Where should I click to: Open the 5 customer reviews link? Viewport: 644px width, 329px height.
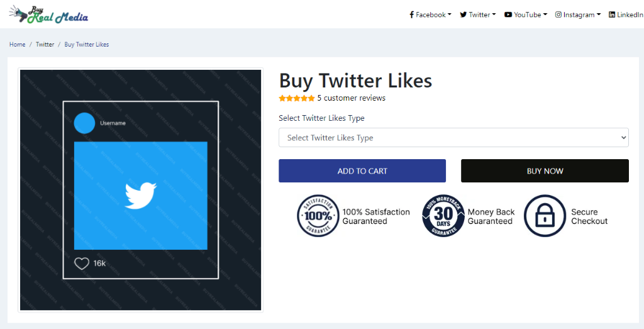click(351, 98)
